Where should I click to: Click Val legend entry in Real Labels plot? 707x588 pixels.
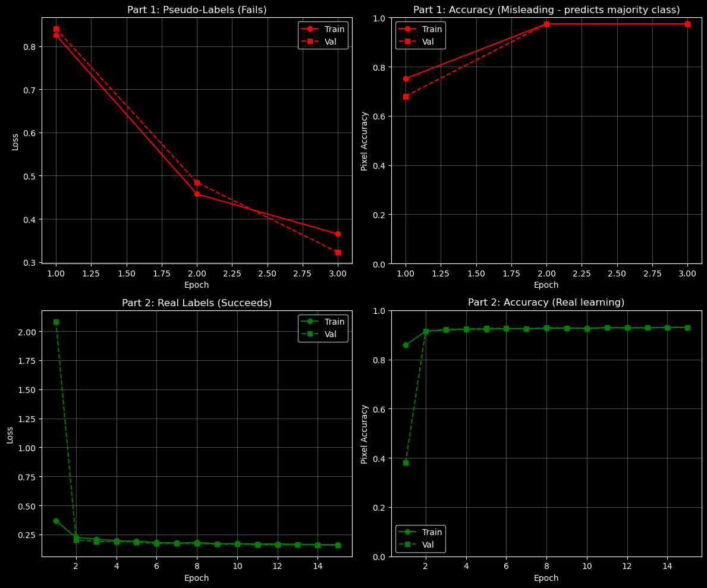[322, 334]
